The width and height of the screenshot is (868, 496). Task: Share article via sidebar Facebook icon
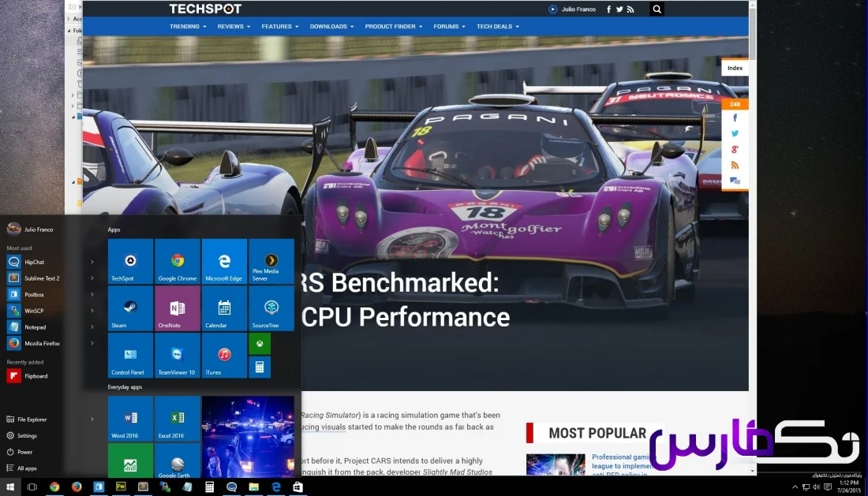(735, 117)
